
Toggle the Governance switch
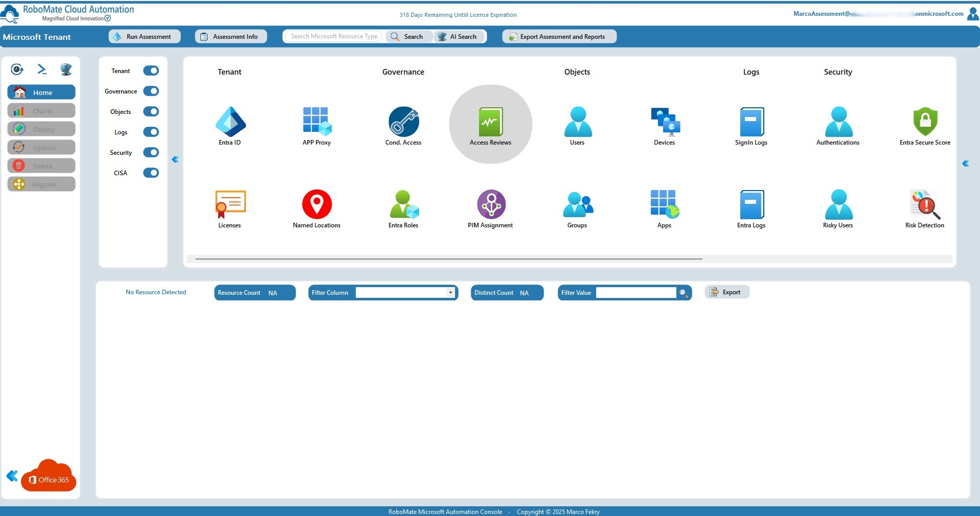point(151,91)
